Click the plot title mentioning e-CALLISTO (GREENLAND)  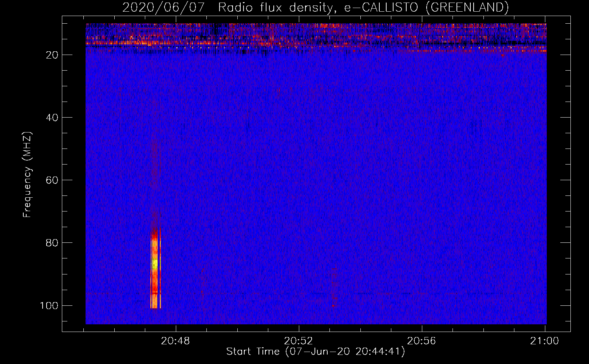315,7
